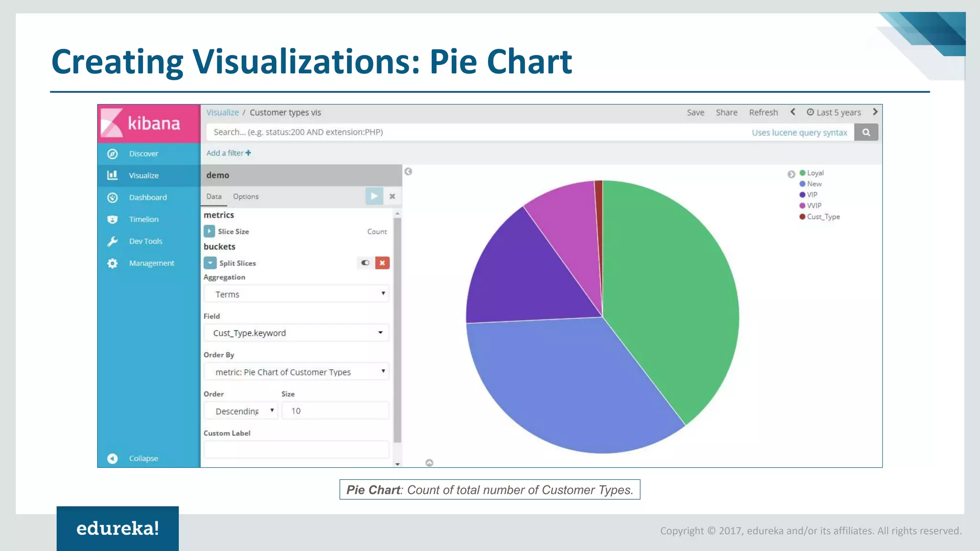Click the Cust_Type legend color dot

802,217
